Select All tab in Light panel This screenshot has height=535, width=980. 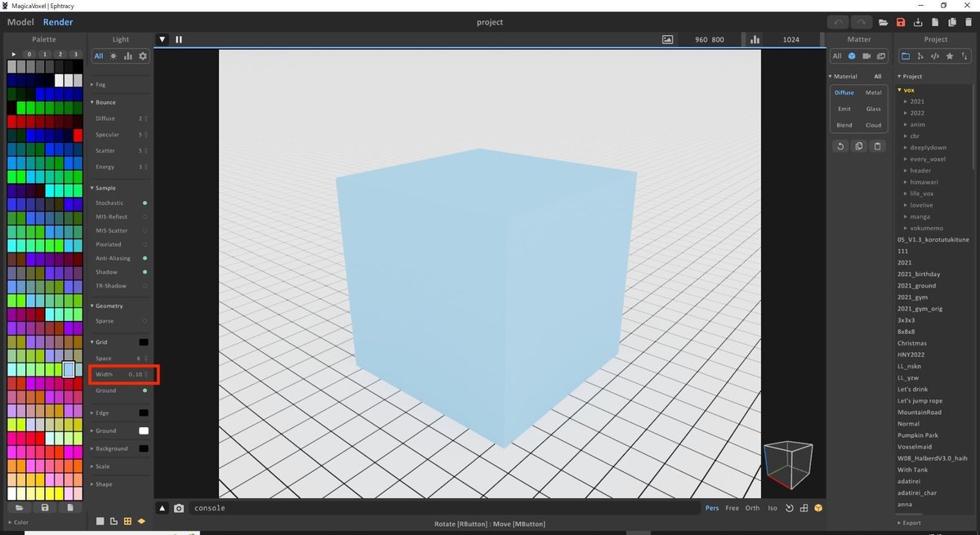[x=99, y=56]
